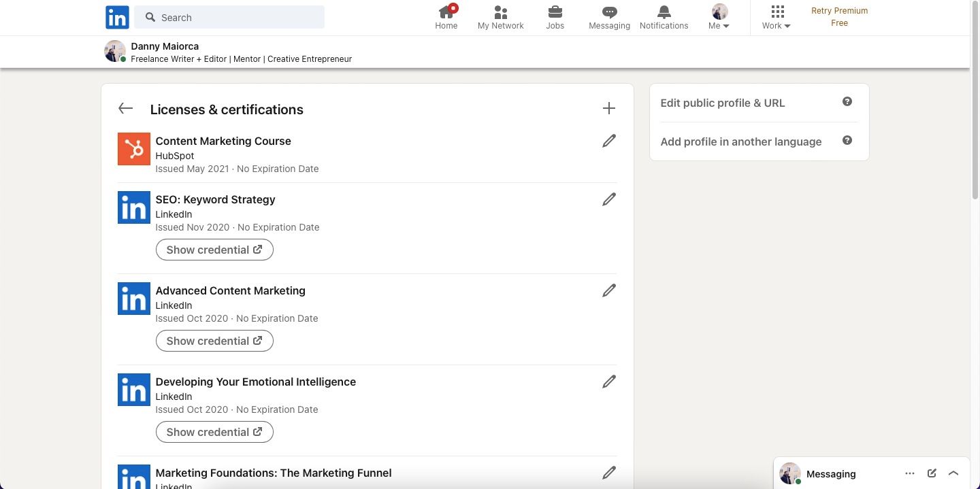Open the compose message icon in Messaging panel

[x=932, y=473]
